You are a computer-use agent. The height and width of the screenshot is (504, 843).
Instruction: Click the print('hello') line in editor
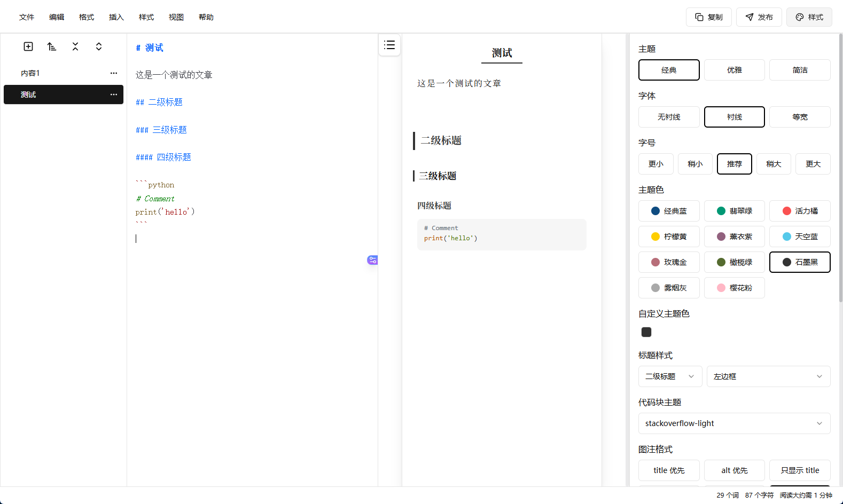tap(165, 212)
